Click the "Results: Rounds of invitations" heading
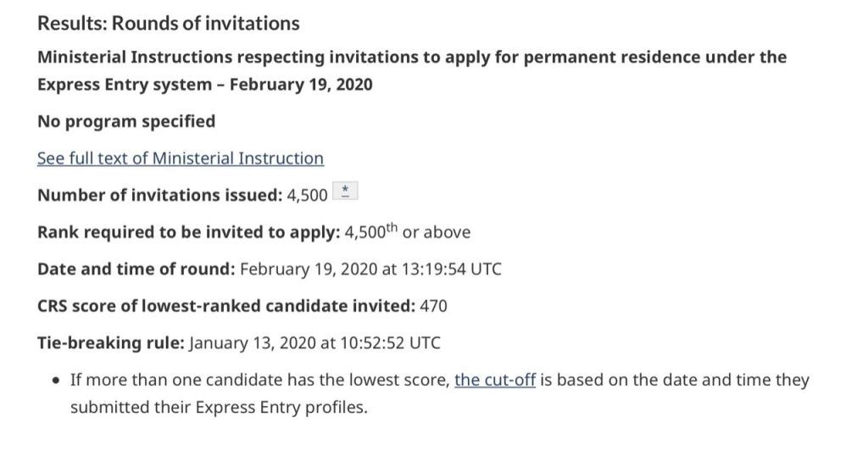The width and height of the screenshot is (868, 450). (168, 23)
